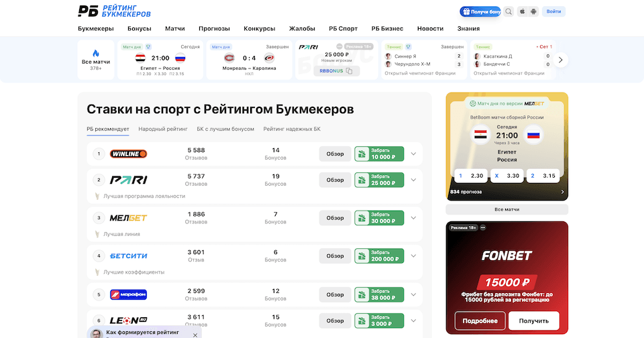This screenshot has height=338, width=644.
Task: Click the Leon bookmaker logo
Action: [x=128, y=321]
